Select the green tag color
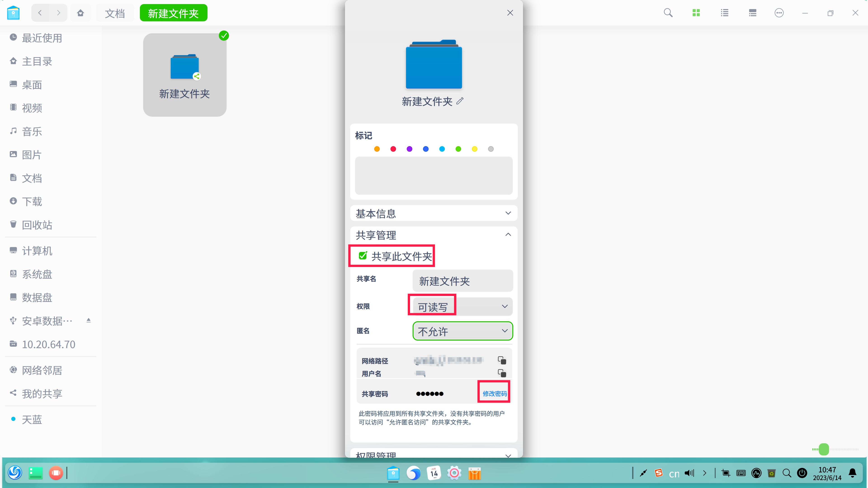The height and width of the screenshot is (488, 868). pos(458,149)
